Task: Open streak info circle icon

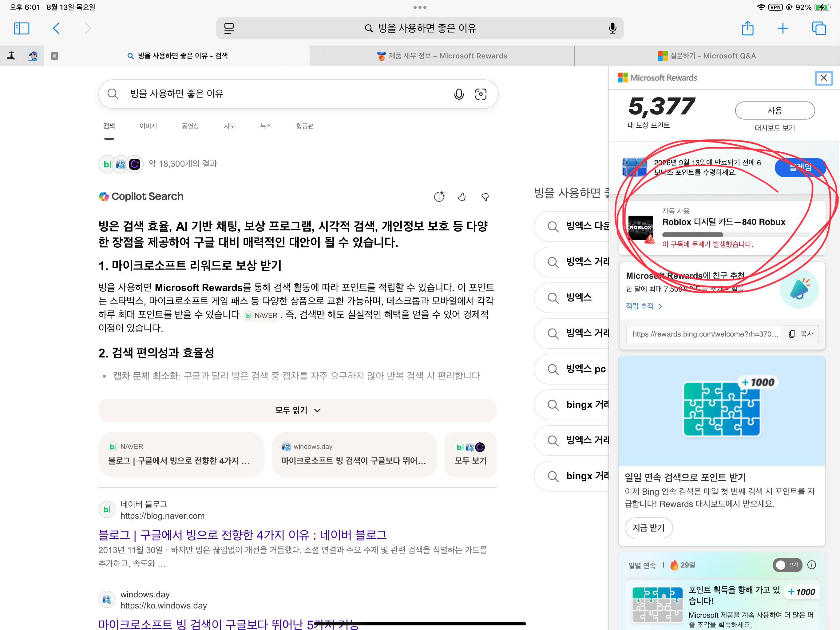Action: pos(811,565)
